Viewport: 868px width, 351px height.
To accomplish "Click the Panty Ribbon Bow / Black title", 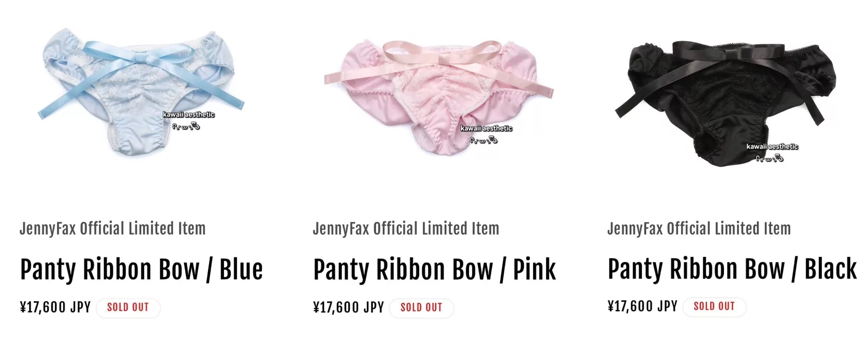I will pyautogui.click(x=732, y=270).
